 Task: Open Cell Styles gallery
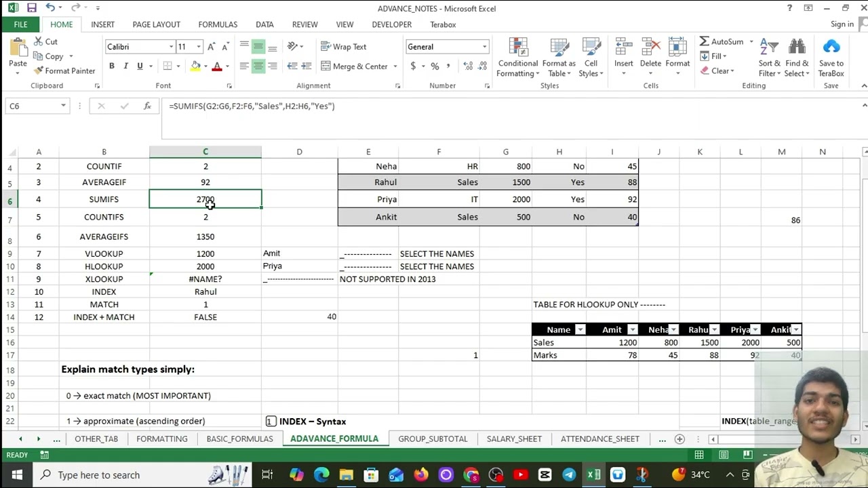tap(591, 58)
